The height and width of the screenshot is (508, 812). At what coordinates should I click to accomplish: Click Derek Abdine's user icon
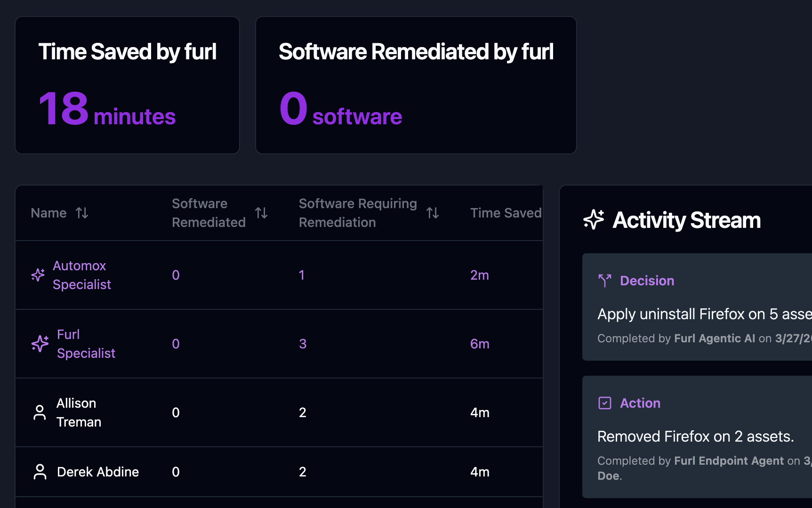click(x=40, y=471)
